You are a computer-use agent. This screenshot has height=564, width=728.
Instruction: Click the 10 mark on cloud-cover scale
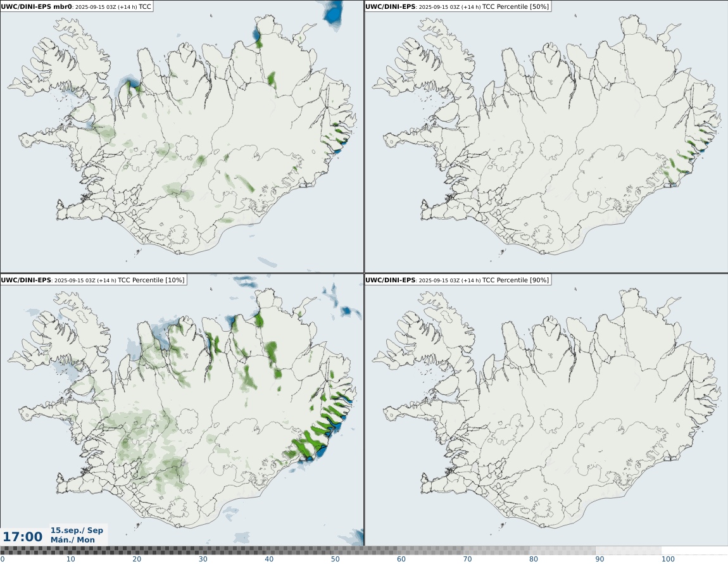tap(70, 559)
